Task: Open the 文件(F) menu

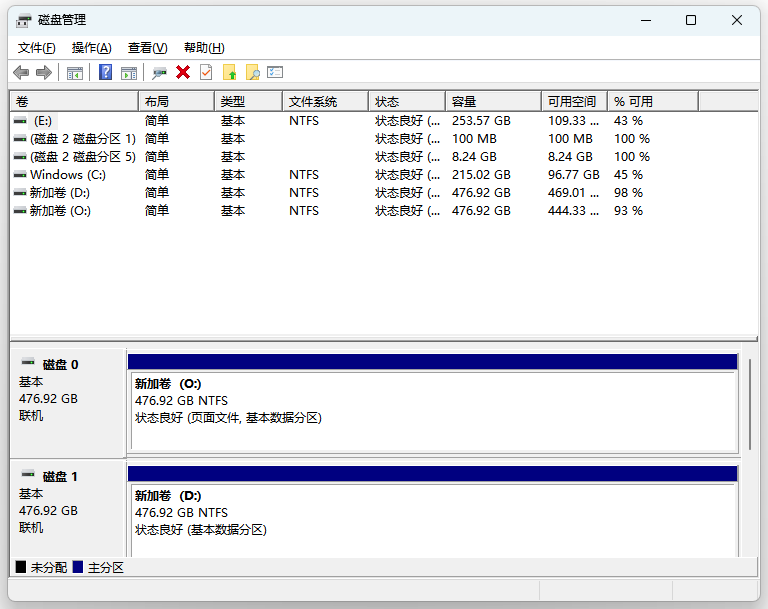Action: 37,48
